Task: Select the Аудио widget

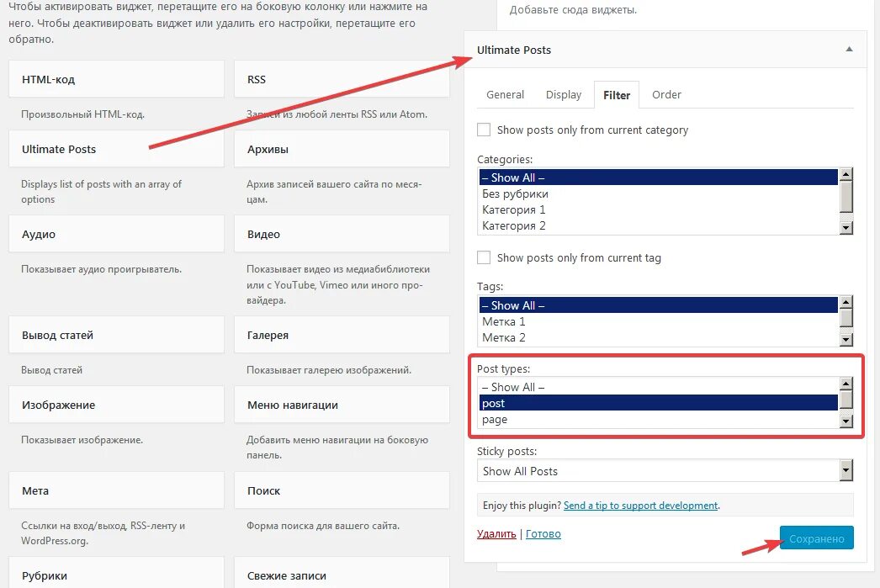Action: pos(116,234)
